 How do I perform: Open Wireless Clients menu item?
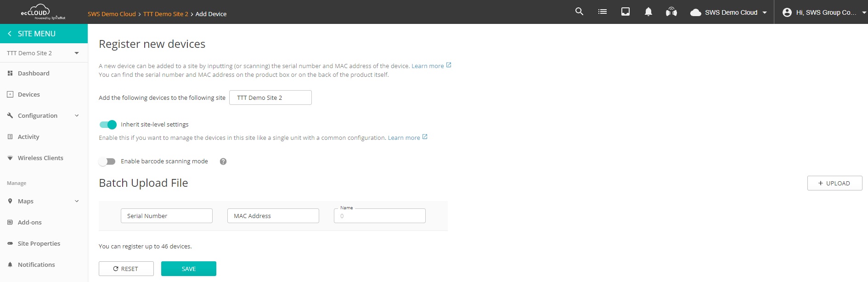pos(40,158)
